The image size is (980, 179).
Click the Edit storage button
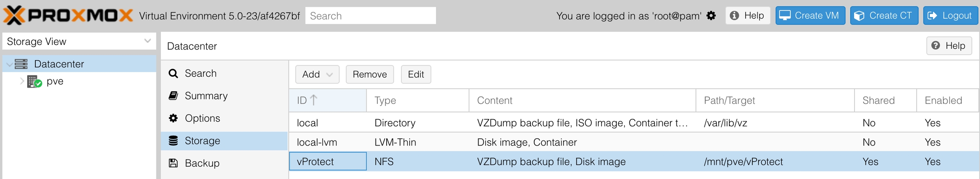[x=416, y=75]
